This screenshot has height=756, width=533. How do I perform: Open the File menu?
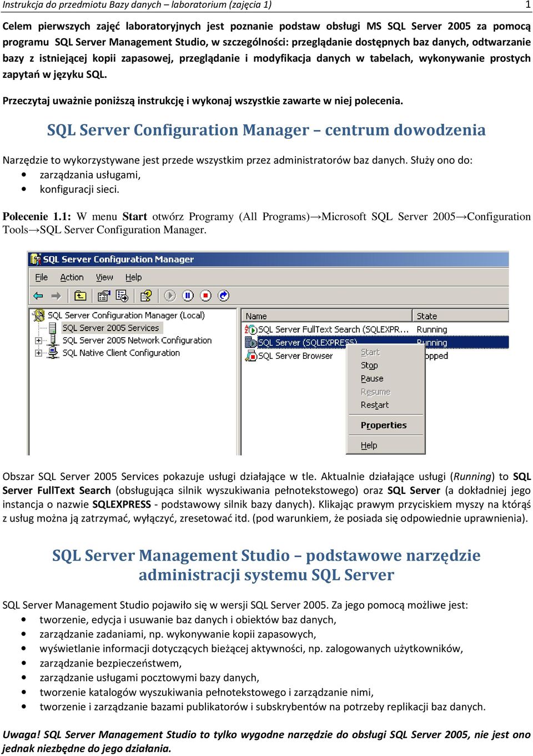pyautogui.click(x=42, y=277)
